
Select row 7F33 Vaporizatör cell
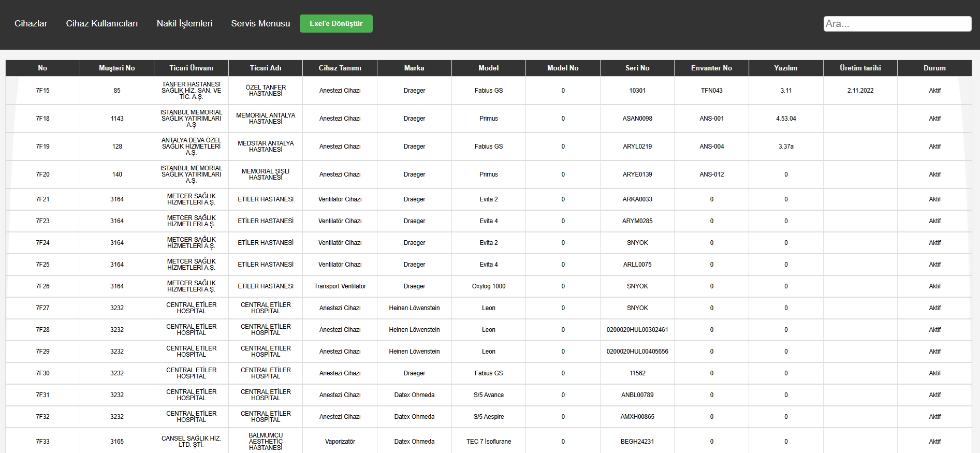tap(340, 442)
